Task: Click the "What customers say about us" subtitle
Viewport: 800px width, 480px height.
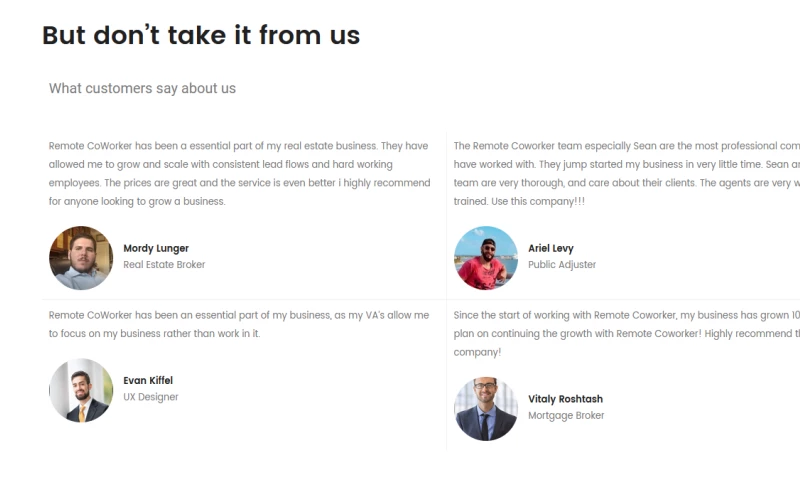Action: pyautogui.click(x=142, y=88)
